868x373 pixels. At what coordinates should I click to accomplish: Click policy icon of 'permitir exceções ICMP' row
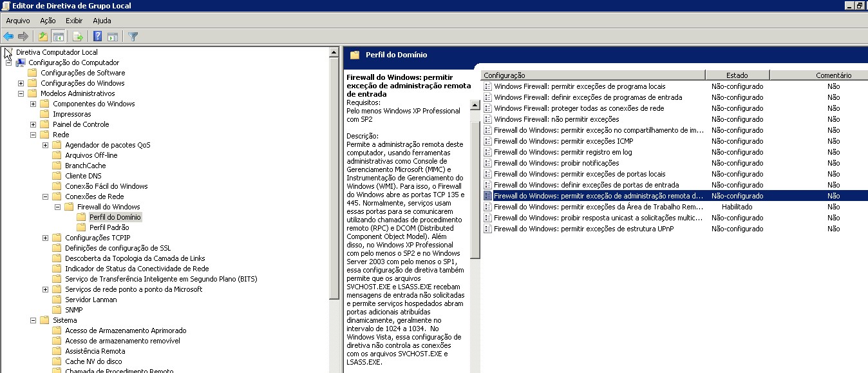[488, 141]
